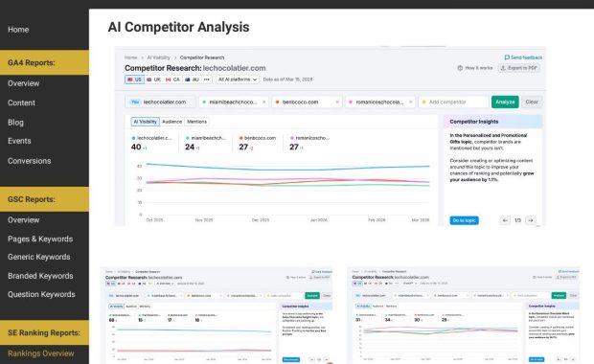Open the Home link in the sidebar
594x364 pixels.
(18, 30)
